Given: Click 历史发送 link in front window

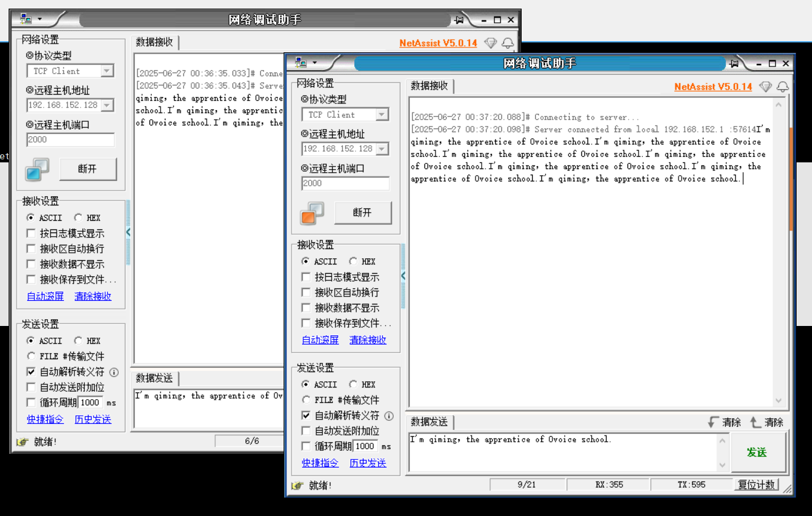Looking at the screenshot, I should (368, 463).
